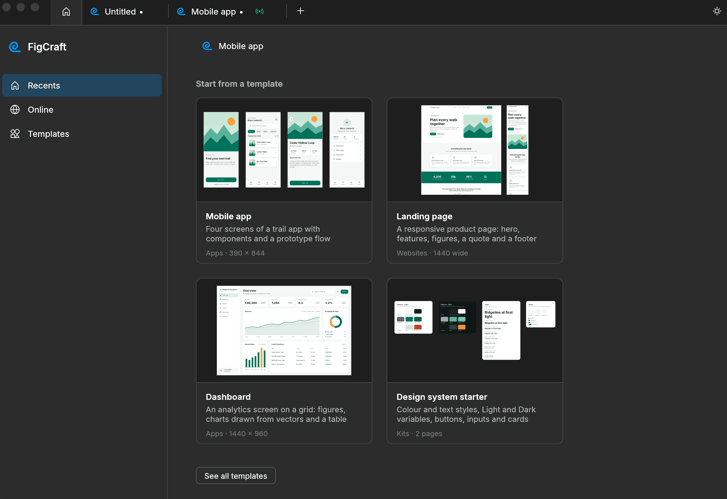
Task: Click 'Websites · 1440 wide' metadata text
Action: (432, 253)
